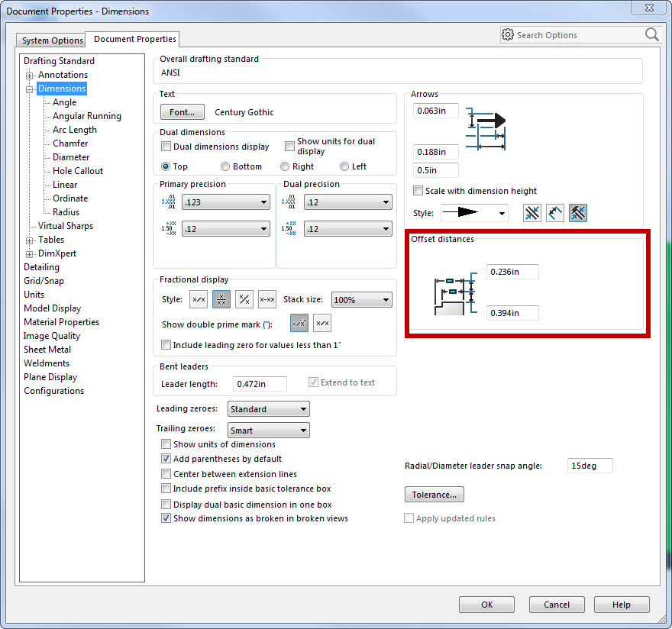The height and width of the screenshot is (629, 672).
Task: Select the x/x horizontal fraction style icon
Action: (x=199, y=300)
